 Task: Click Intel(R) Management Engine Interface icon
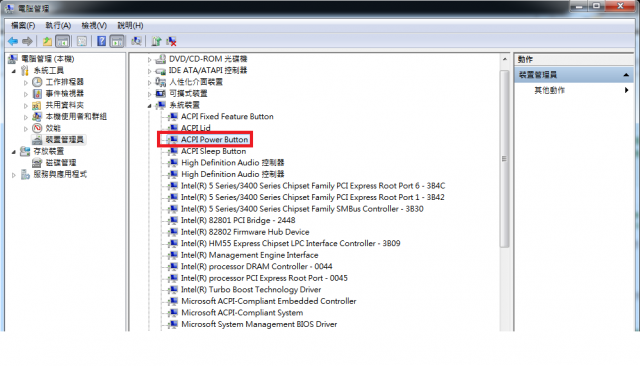pos(173,255)
